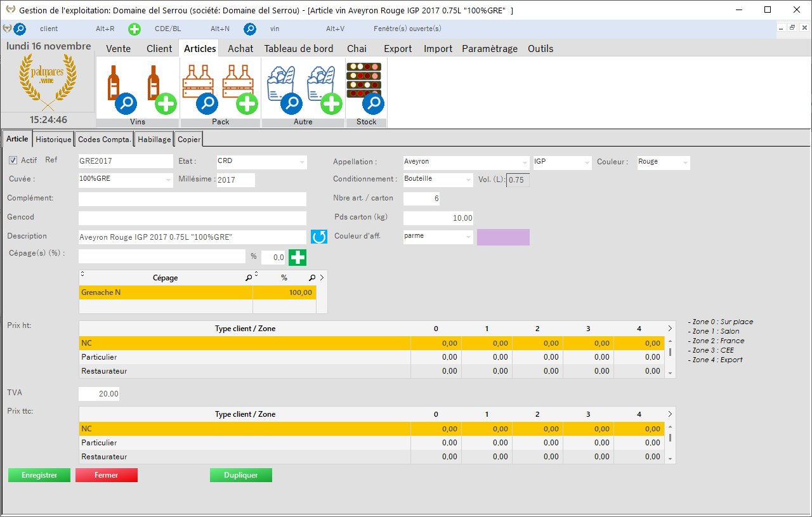Expand the Appellation dropdown showing Aveyron
The height and width of the screenshot is (517, 812).
[x=524, y=162]
